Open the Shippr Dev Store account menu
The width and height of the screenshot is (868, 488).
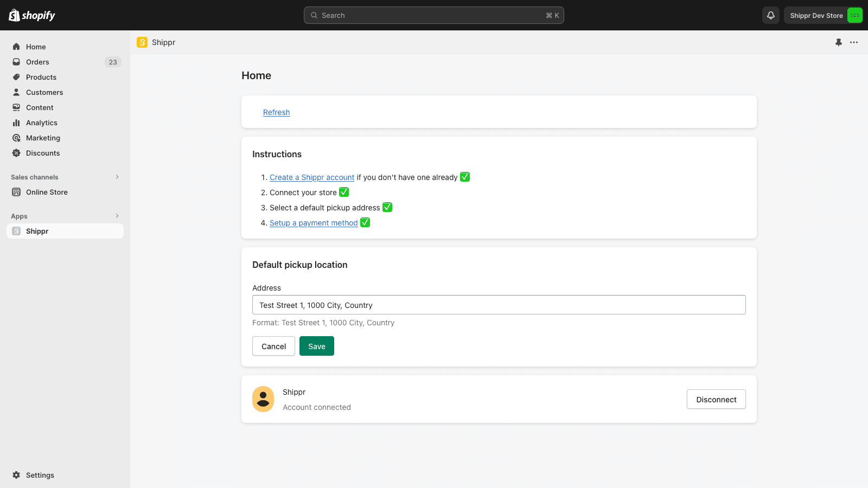coord(823,15)
